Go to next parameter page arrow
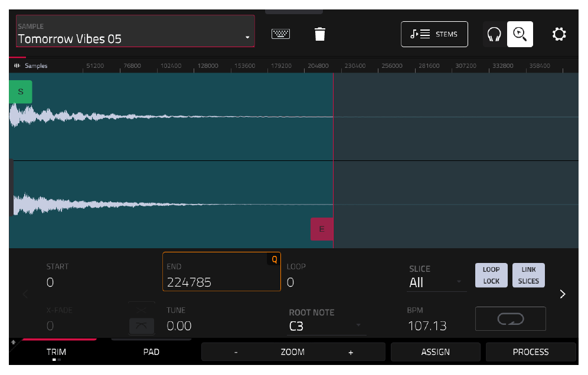 [x=563, y=294]
